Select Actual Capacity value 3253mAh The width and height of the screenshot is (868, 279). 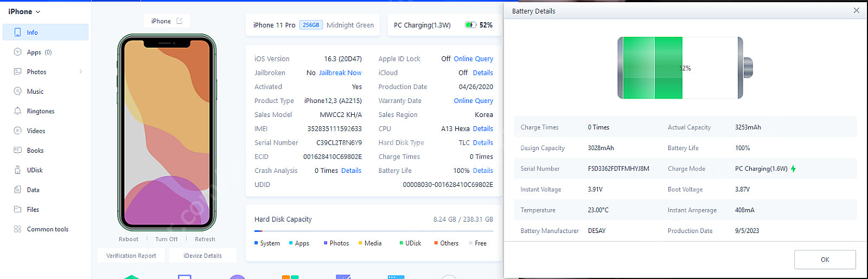[x=748, y=127]
